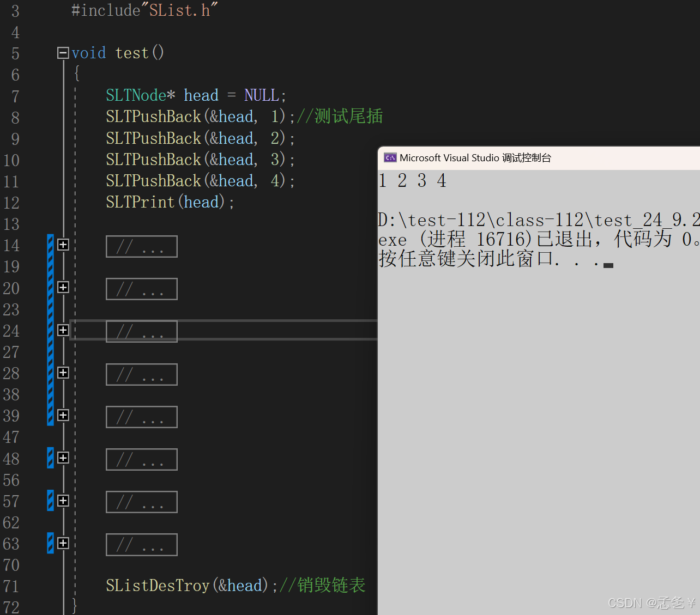
Task: Click the test function name on line 5
Action: (x=132, y=53)
